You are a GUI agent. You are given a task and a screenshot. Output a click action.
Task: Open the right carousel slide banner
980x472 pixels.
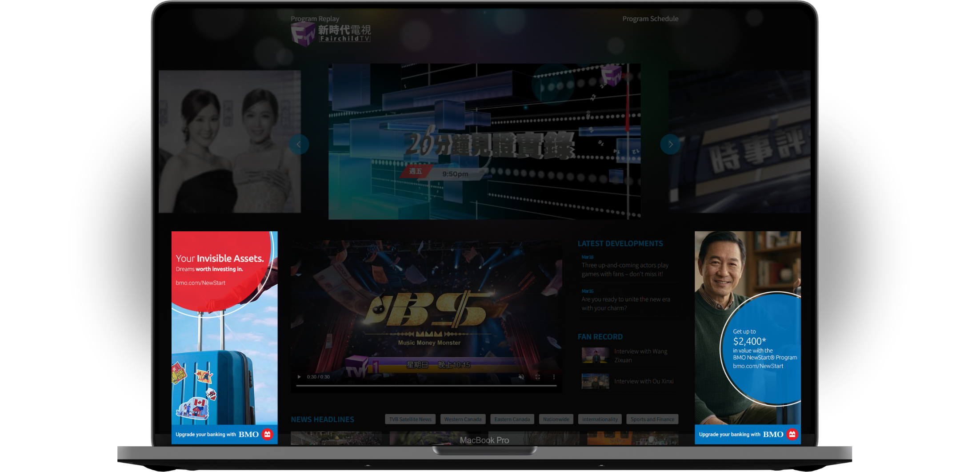[740, 141]
